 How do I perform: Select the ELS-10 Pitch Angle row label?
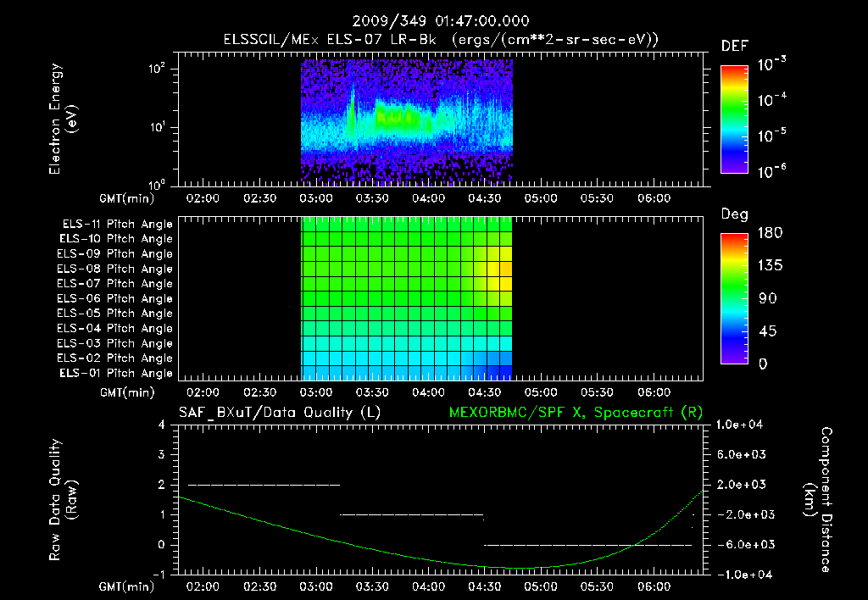pos(116,239)
